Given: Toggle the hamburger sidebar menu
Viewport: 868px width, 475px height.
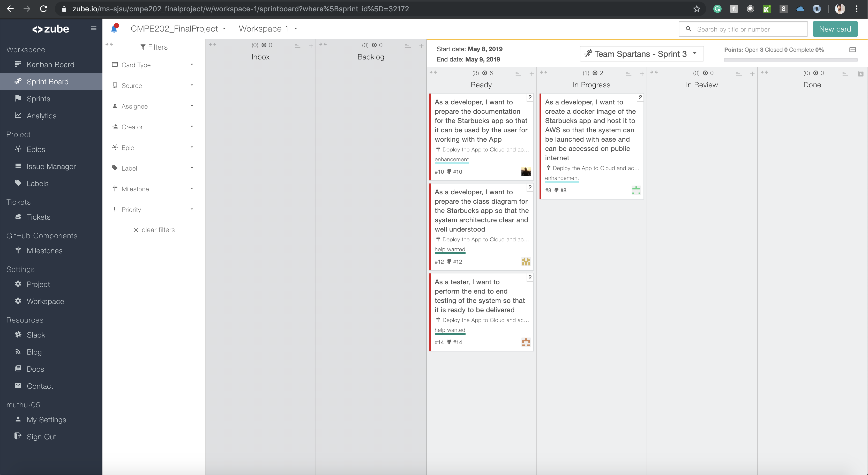Looking at the screenshot, I should click(93, 29).
